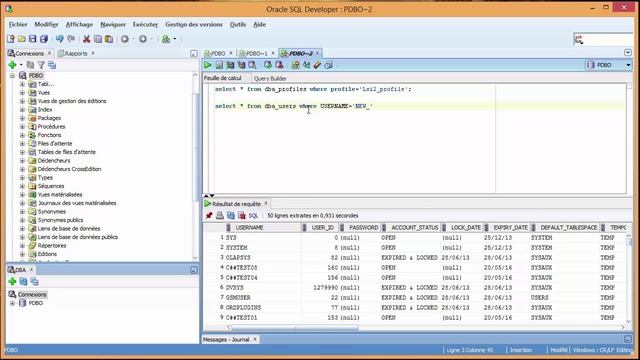Select the Répertoires tree item

52,246
